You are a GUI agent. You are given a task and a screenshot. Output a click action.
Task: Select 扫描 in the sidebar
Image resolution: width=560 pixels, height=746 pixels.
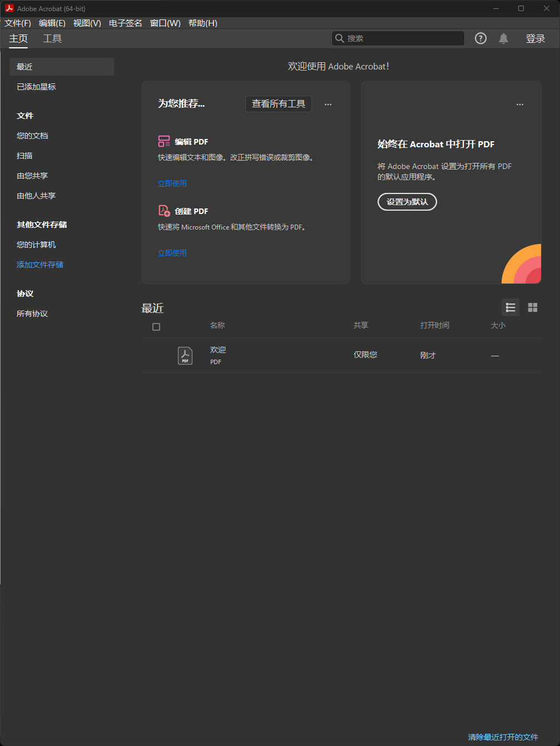coord(24,156)
